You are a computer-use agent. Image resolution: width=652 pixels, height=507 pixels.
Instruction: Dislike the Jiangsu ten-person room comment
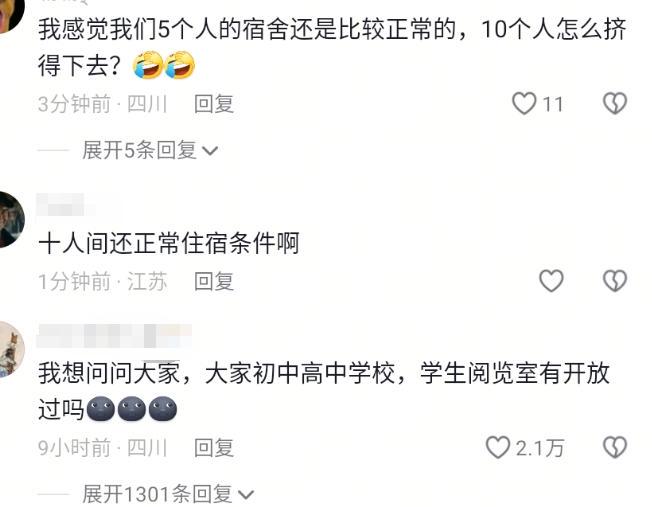click(615, 281)
